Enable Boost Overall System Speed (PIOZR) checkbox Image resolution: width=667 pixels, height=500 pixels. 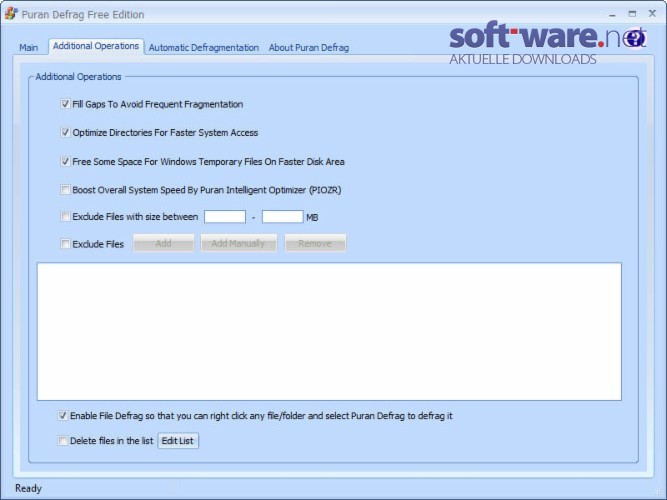coord(65,190)
